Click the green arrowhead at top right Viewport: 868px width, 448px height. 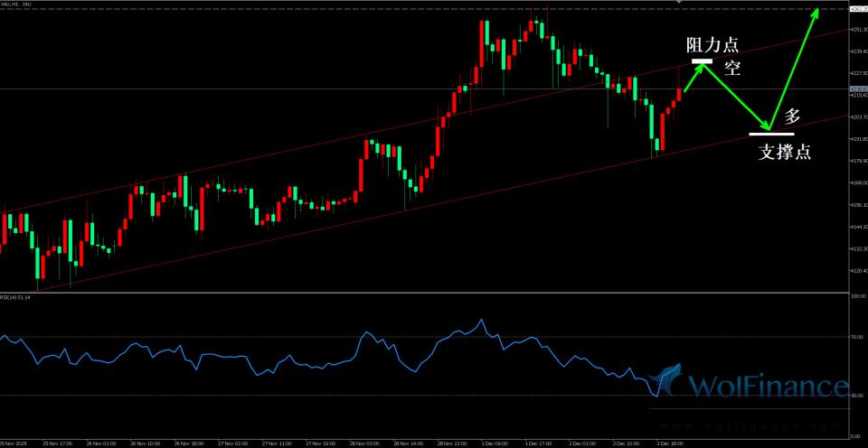tap(816, 12)
